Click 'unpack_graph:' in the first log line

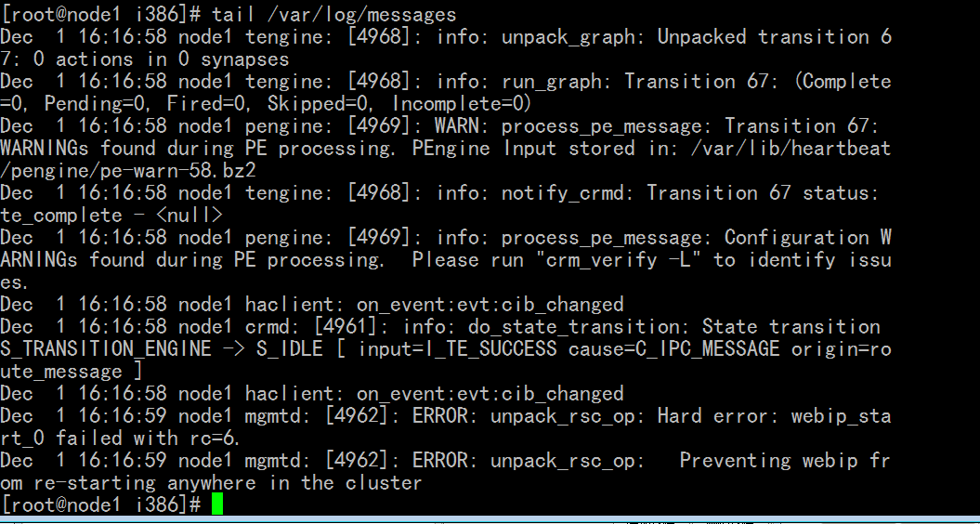click(x=574, y=37)
